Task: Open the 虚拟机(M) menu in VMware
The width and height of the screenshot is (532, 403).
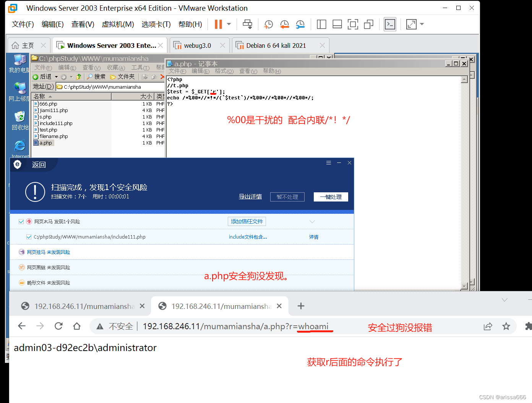Action: click(118, 24)
